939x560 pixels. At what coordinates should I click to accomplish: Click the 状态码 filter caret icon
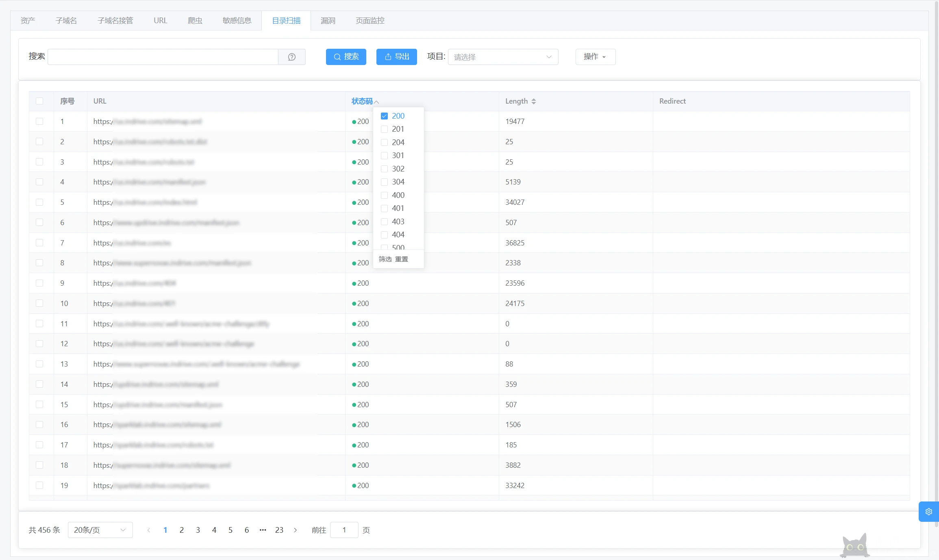(x=376, y=102)
